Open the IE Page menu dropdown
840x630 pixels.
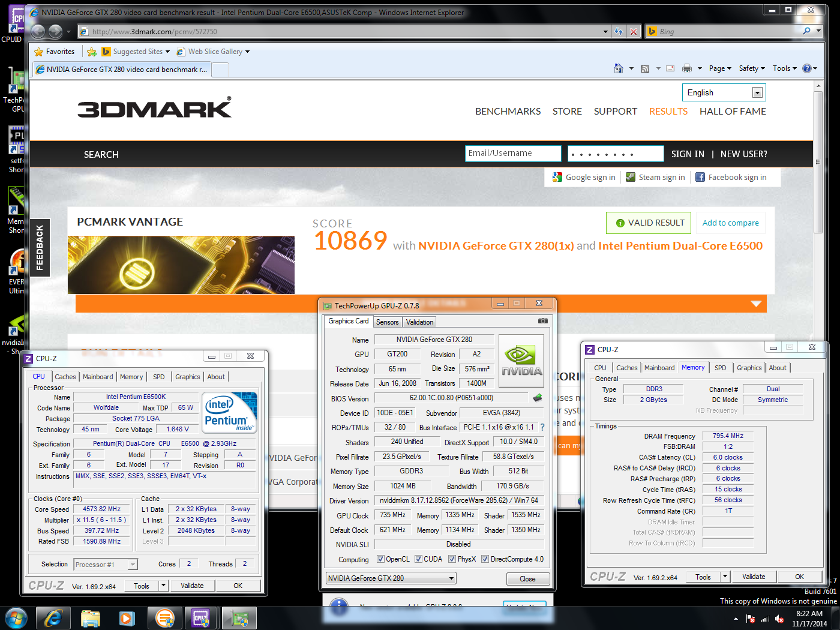pos(719,68)
